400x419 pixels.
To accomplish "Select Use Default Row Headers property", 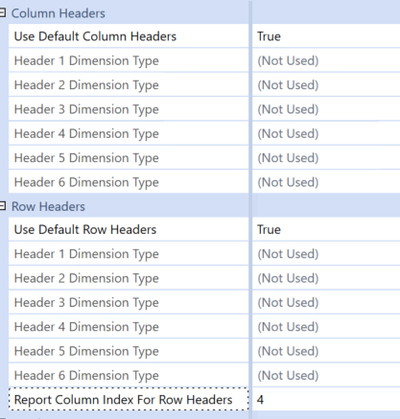I will pos(129,229).
